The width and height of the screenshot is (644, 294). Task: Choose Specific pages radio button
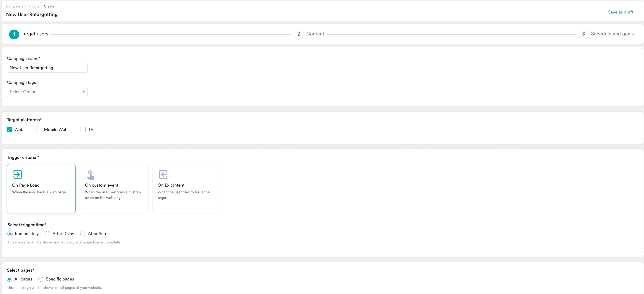click(41, 279)
